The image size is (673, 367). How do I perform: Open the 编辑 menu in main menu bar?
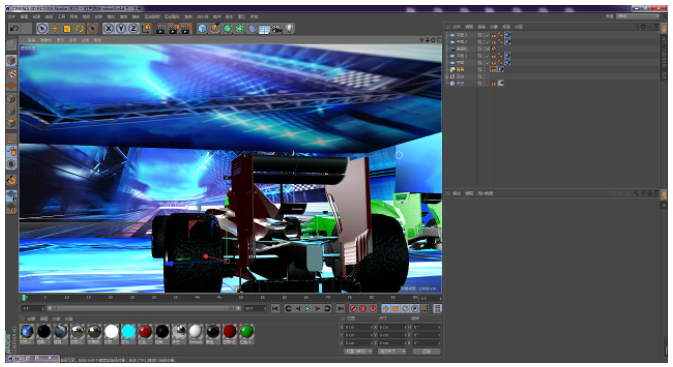tap(24, 16)
